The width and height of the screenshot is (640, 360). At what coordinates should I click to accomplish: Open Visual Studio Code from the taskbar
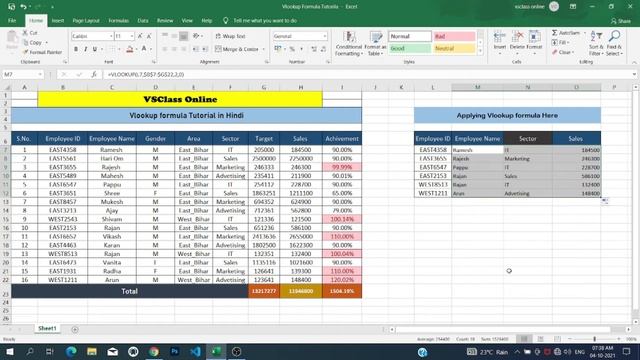195,351
